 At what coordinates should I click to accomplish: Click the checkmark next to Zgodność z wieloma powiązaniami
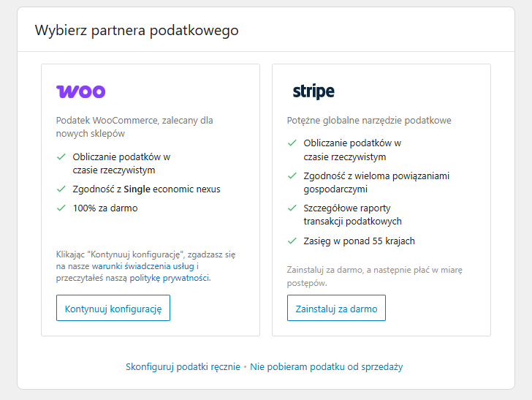click(292, 176)
